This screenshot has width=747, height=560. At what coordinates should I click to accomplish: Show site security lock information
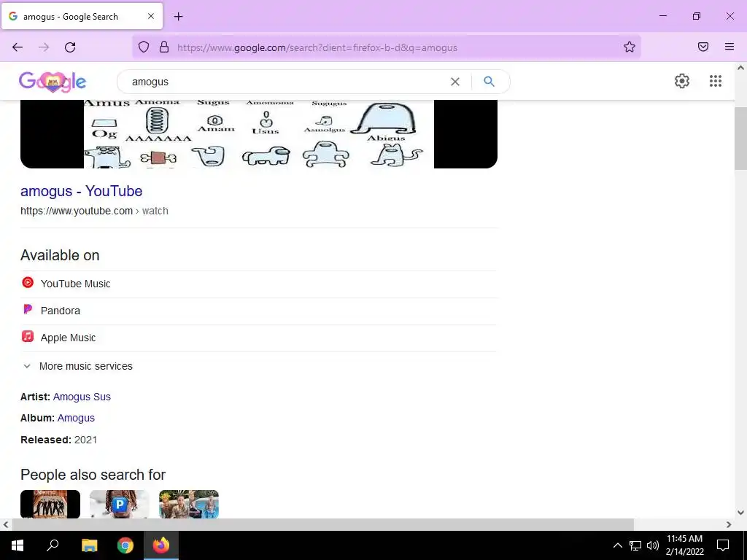pos(164,47)
